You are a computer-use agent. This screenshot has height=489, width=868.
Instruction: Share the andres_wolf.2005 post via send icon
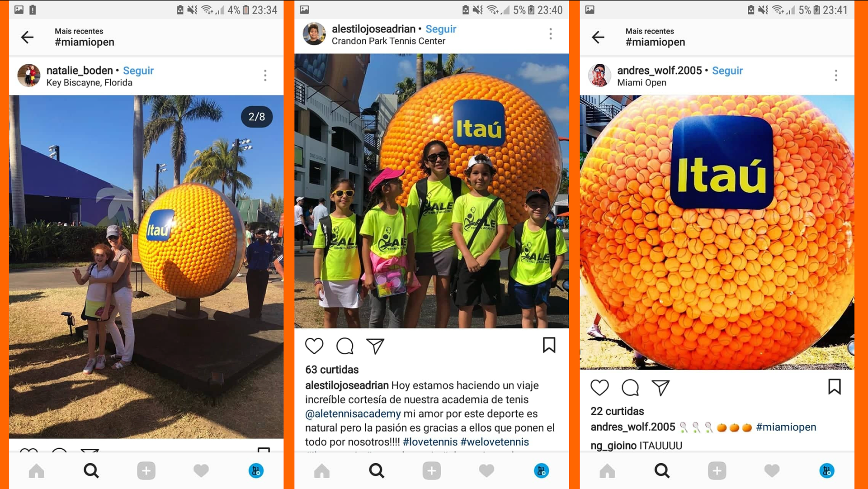coord(660,388)
